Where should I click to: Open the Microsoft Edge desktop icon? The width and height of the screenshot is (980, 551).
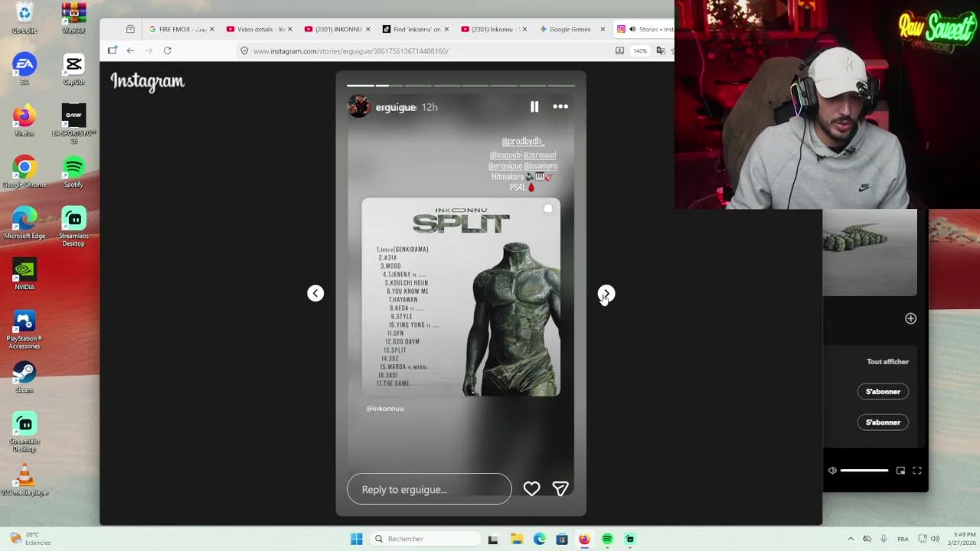pyautogui.click(x=24, y=223)
